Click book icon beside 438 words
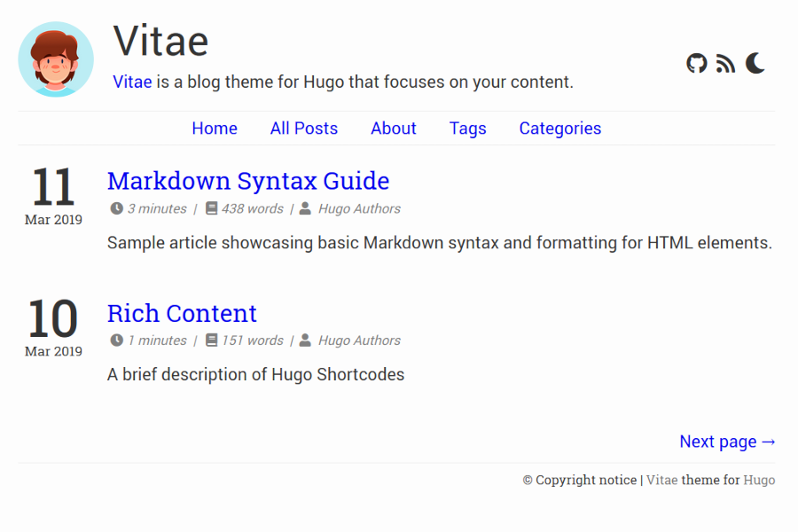This screenshot has width=798, height=532. pyautogui.click(x=211, y=209)
